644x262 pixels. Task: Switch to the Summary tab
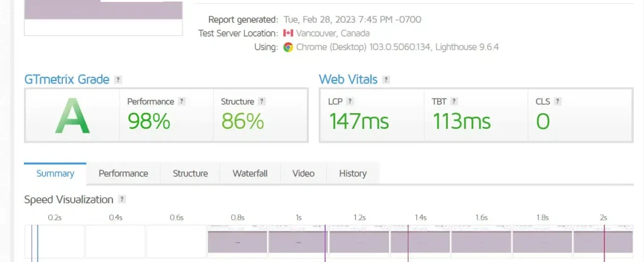(x=55, y=173)
